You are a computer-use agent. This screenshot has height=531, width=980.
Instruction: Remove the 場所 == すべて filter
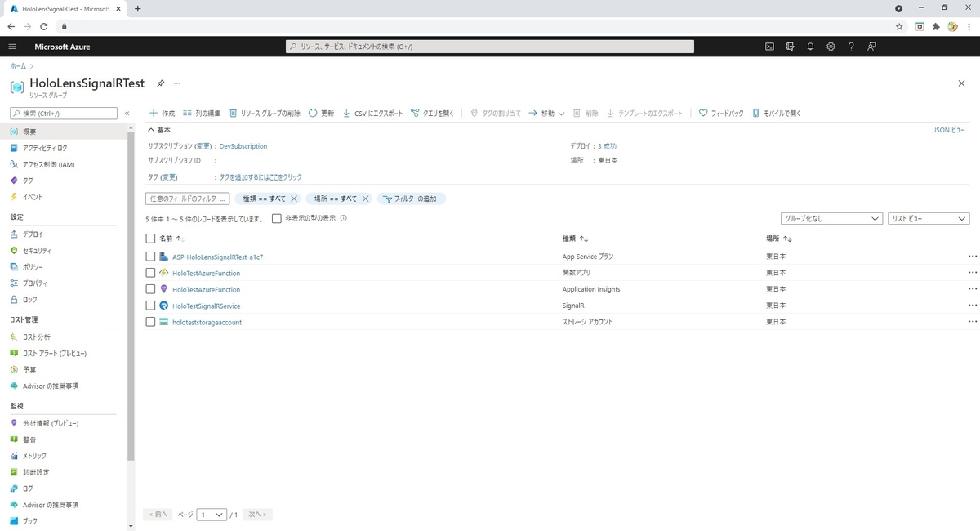click(365, 199)
